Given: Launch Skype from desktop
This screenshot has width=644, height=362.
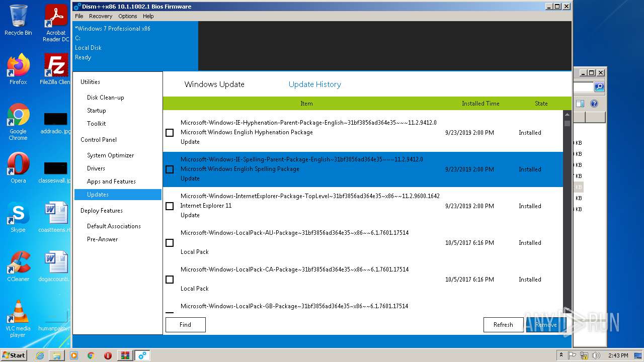Looking at the screenshot, I should coord(18,217).
